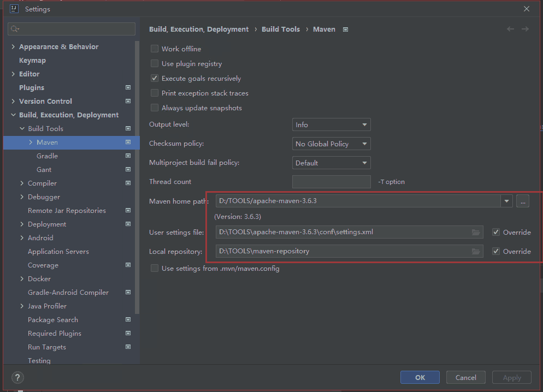The width and height of the screenshot is (543, 392).
Task: Click project-scope icon on Remote Jar Repositories row
Action: pyautogui.click(x=128, y=210)
